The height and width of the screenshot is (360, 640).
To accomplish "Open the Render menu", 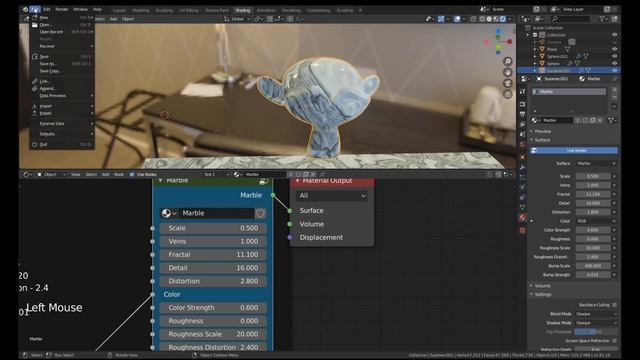I will point(62,9).
